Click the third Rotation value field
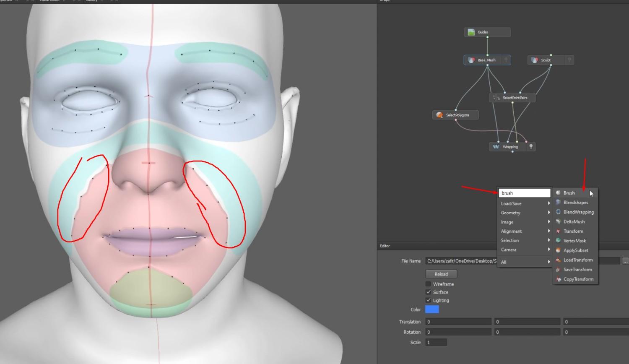This screenshot has width=629, height=364. pos(596,332)
